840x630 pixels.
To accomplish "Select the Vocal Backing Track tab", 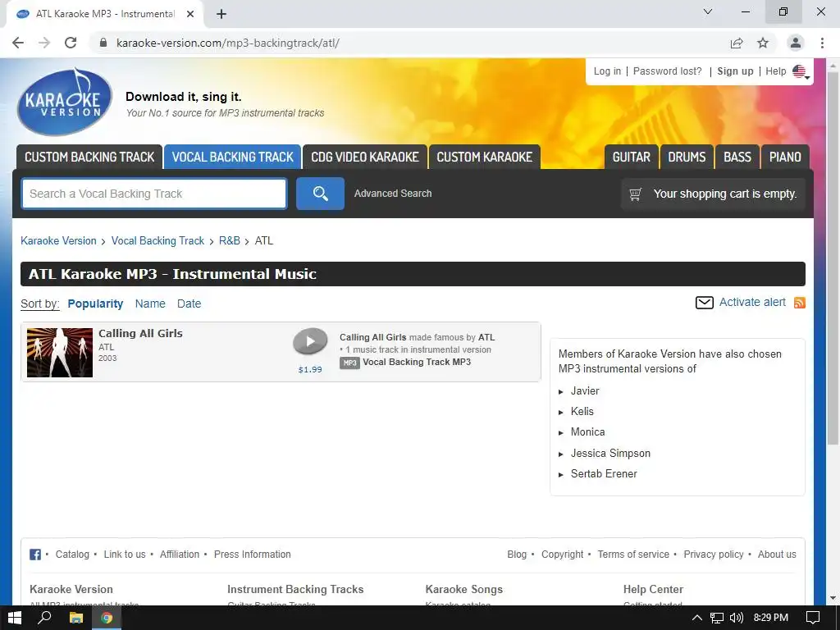I will (x=232, y=157).
